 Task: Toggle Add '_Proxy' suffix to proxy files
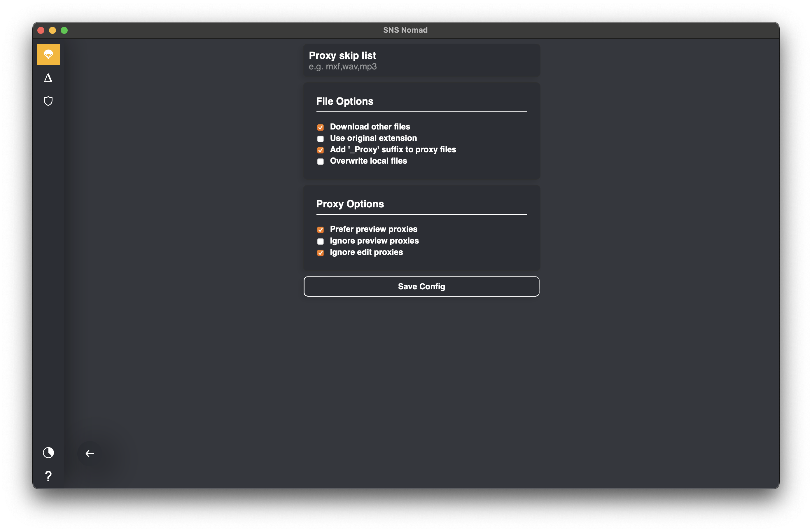point(320,150)
